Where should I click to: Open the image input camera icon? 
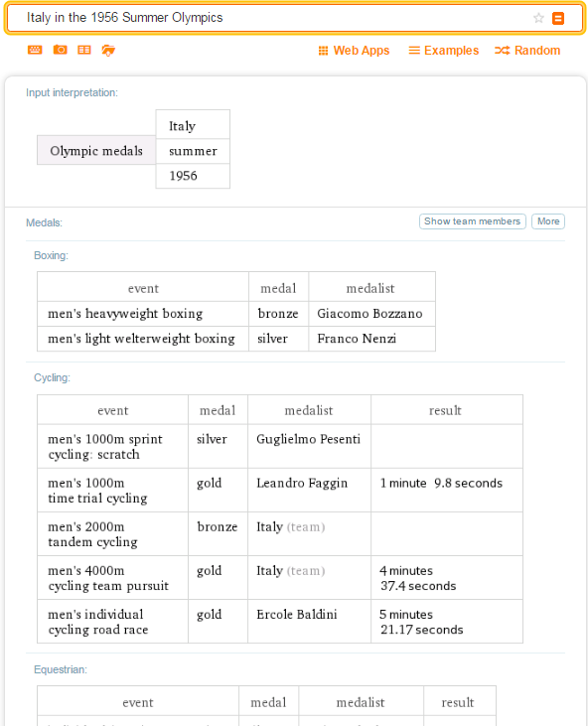tap(61, 50)
